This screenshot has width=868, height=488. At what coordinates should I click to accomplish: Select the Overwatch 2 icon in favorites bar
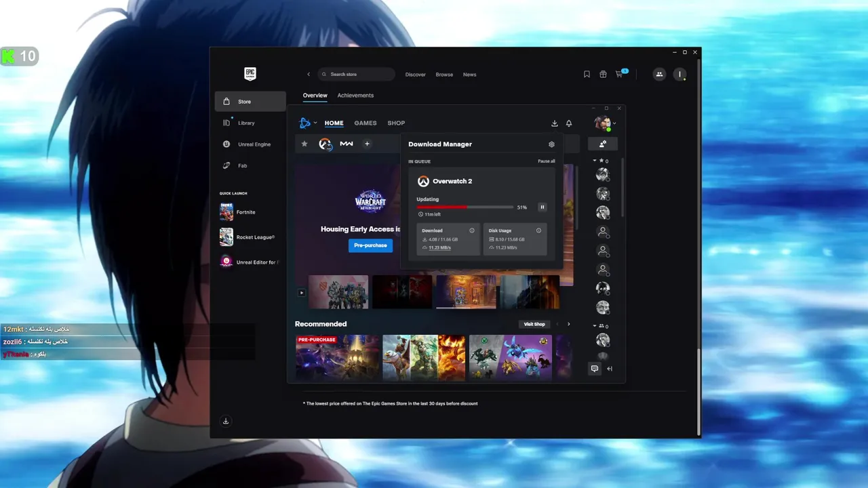click(325, 144)
